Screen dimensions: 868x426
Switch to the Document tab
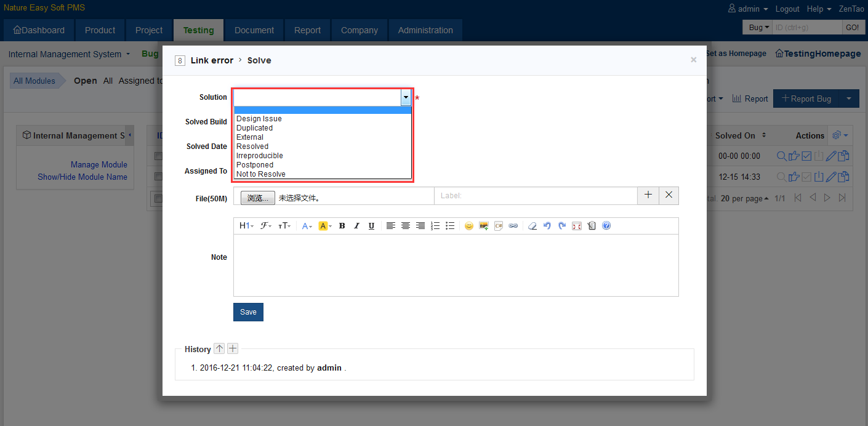(x=254, y=30)
